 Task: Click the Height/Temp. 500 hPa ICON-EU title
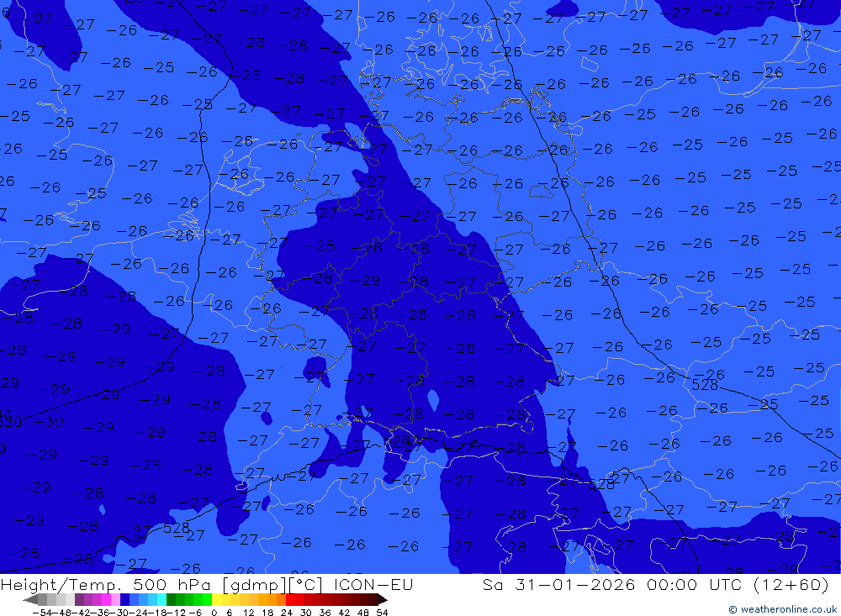(x=207, y=584)
